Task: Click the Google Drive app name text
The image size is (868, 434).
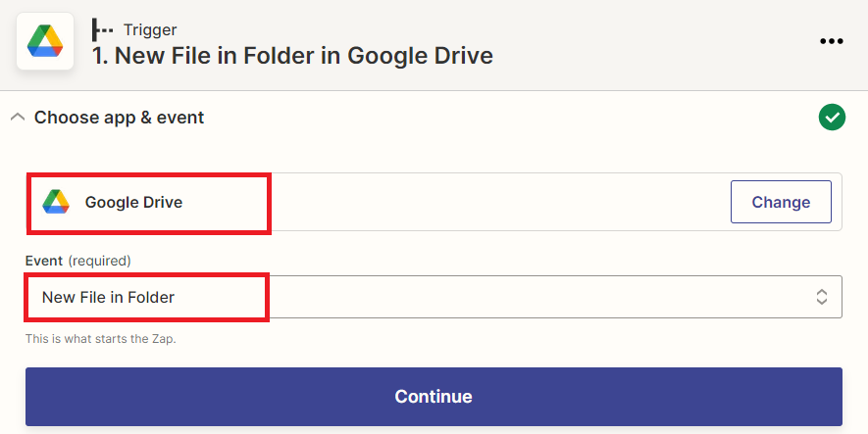Action: point(133,203)
